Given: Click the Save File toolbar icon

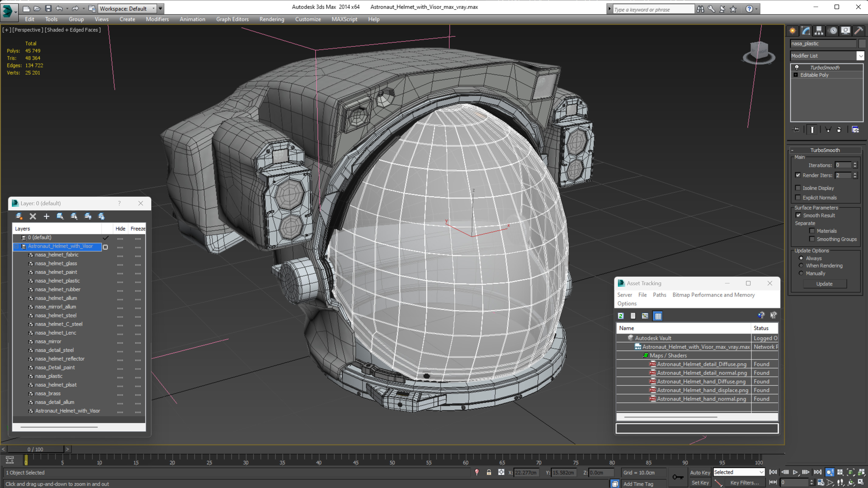Looking at the screenshot, I should tap(48, 9).
